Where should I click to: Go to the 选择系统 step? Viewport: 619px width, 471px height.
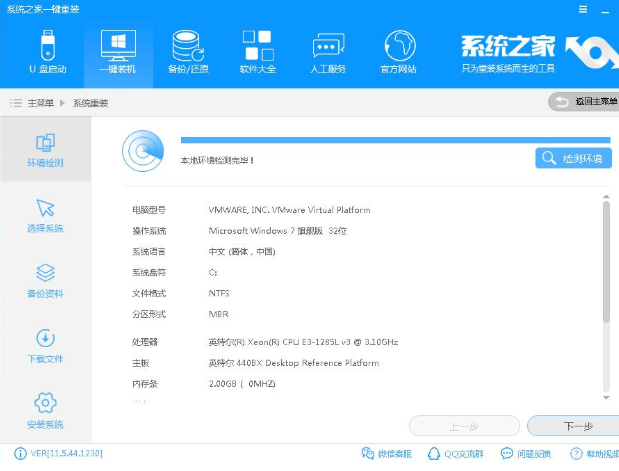coord(45,215)
